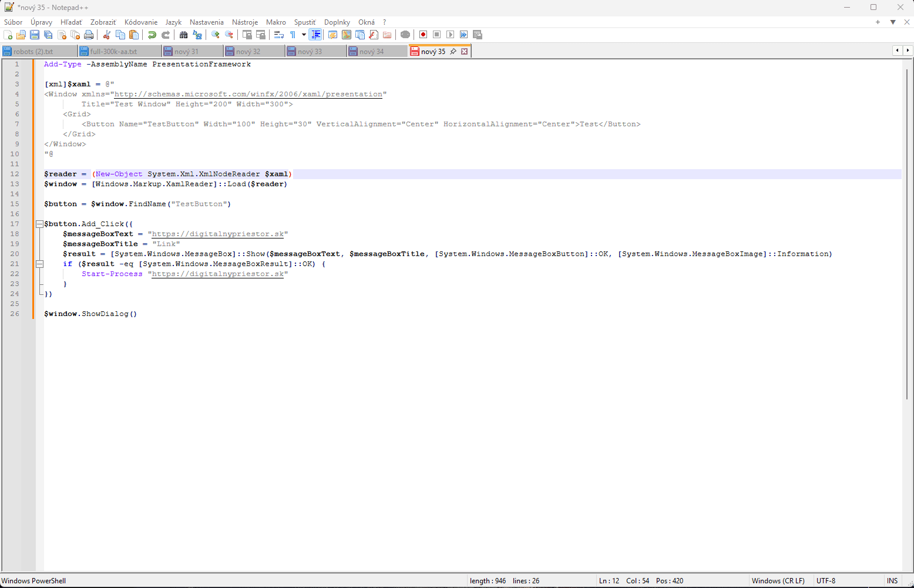Toggle the word wrap toolbar button
This screenshot has height=588, width=914.
(x=279, y=35)
